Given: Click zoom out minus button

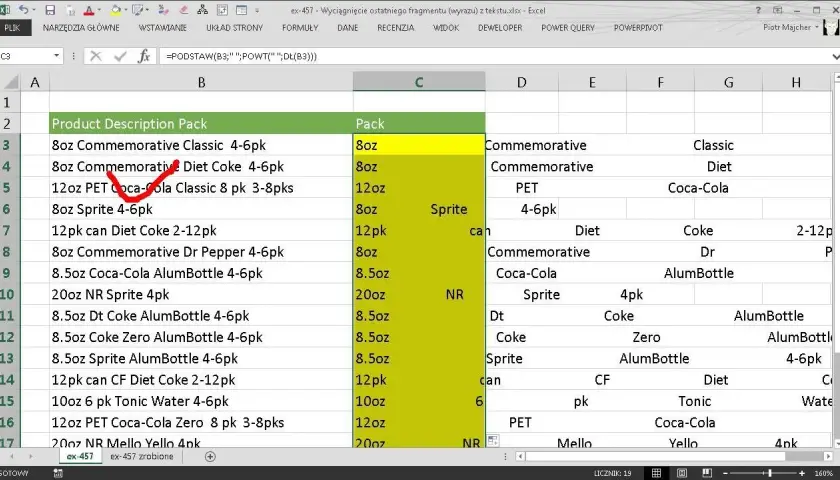Looking at the screenshot, I should tap(727, 474).
